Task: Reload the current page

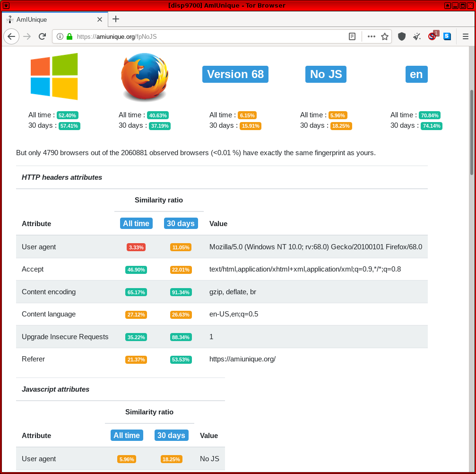Action: [x=42, y=36]
